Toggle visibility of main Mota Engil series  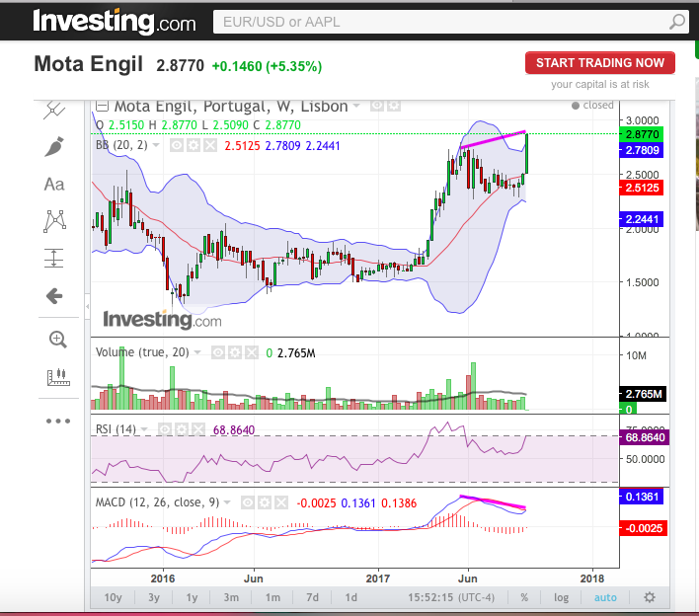pyautogui.click(x=377, y=106)
